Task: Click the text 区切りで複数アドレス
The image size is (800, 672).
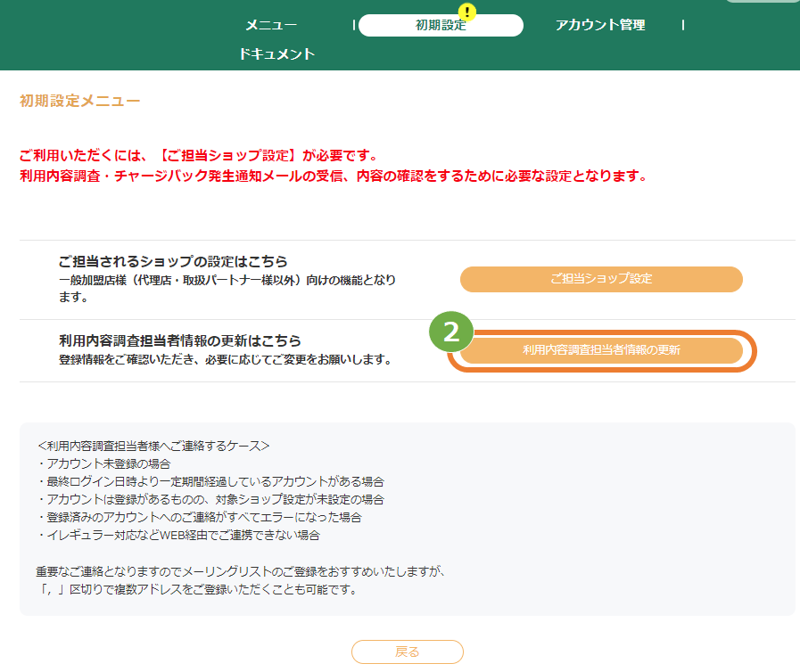Action: (x=125, y=589)
